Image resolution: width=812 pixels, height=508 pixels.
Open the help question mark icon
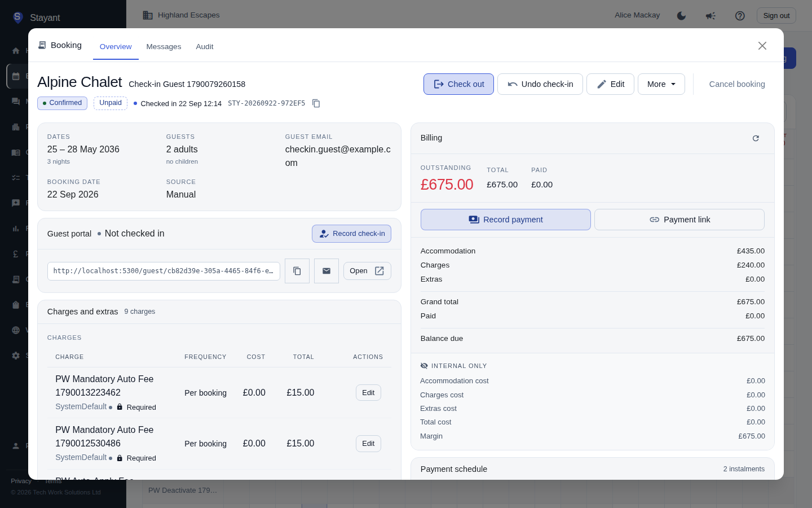(x=740, y=16)
